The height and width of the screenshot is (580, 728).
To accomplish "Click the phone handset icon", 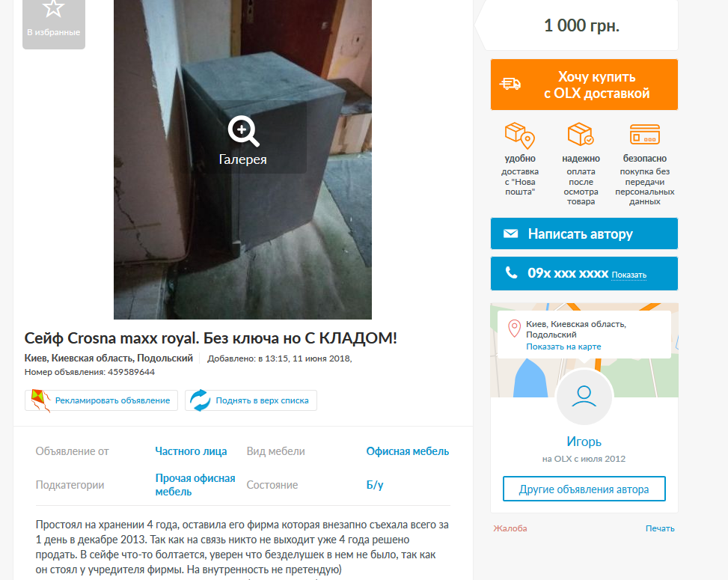I will coord(511,272).
